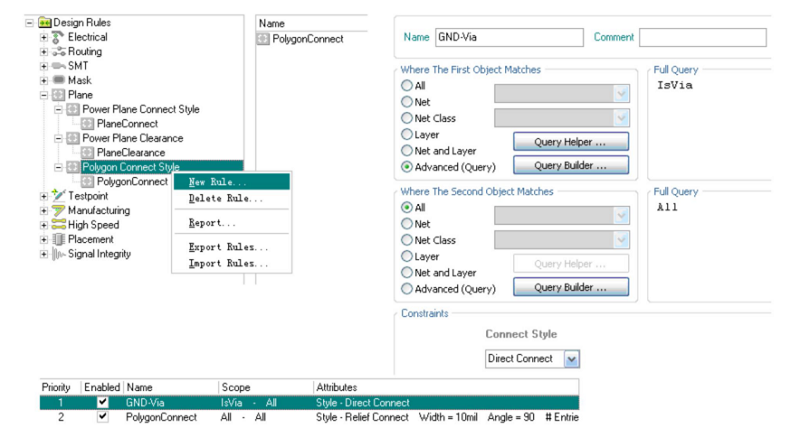Click the SMT category icon in tree
800x428 pixels.
58,66
